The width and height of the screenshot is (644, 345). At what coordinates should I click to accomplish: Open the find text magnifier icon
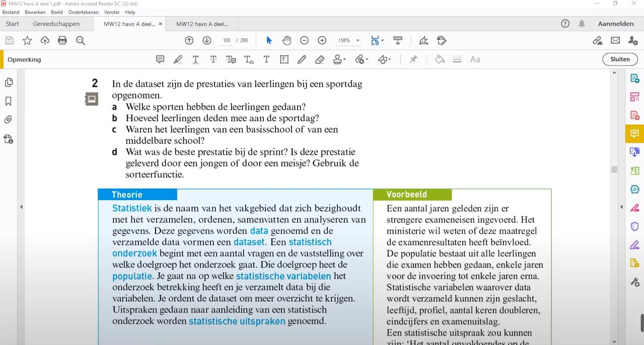click(x=81, y=41)
